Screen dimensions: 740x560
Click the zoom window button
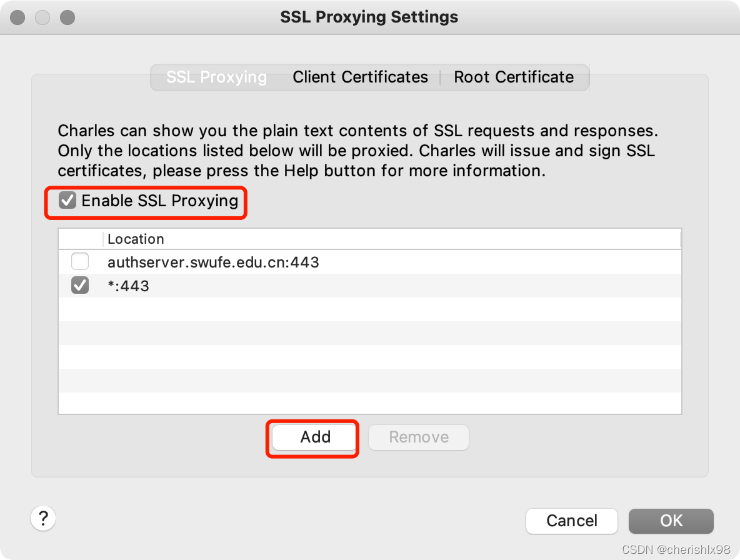tap(67, 17)
